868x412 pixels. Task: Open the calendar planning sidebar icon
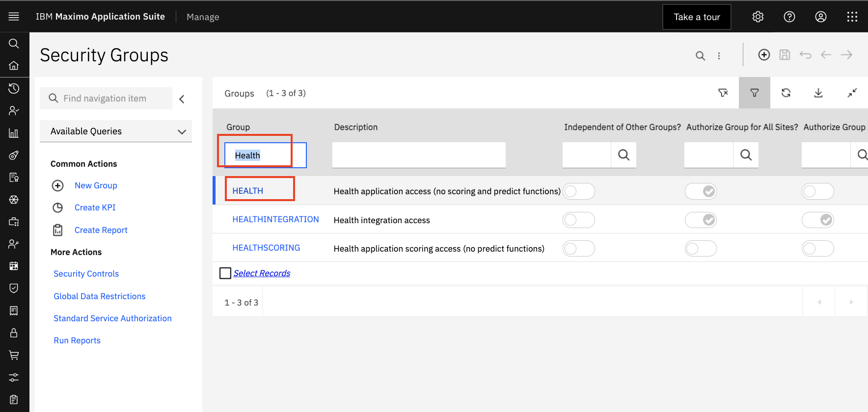tap(14, 266)
